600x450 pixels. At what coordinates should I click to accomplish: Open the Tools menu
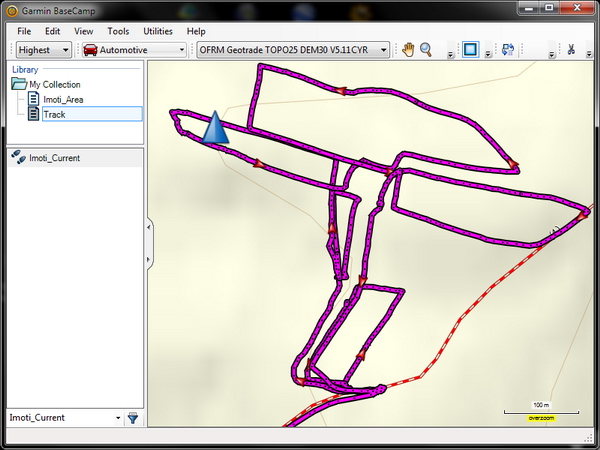[118, 31]
